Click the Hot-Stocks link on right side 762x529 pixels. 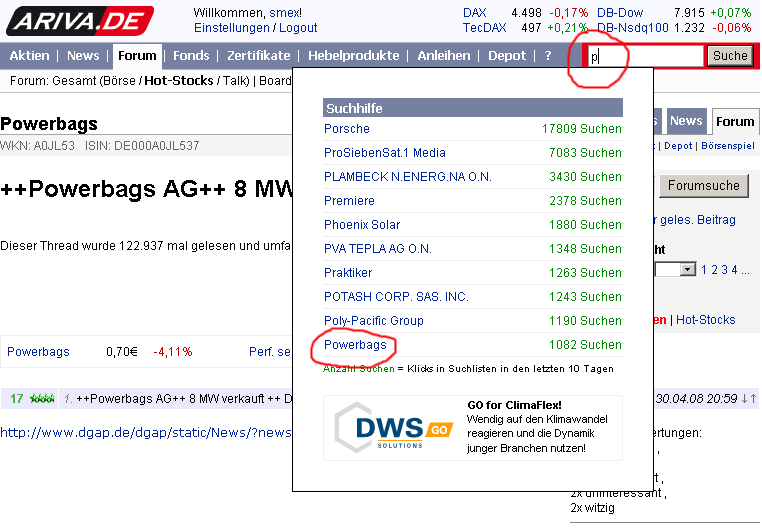click(706, 320)
